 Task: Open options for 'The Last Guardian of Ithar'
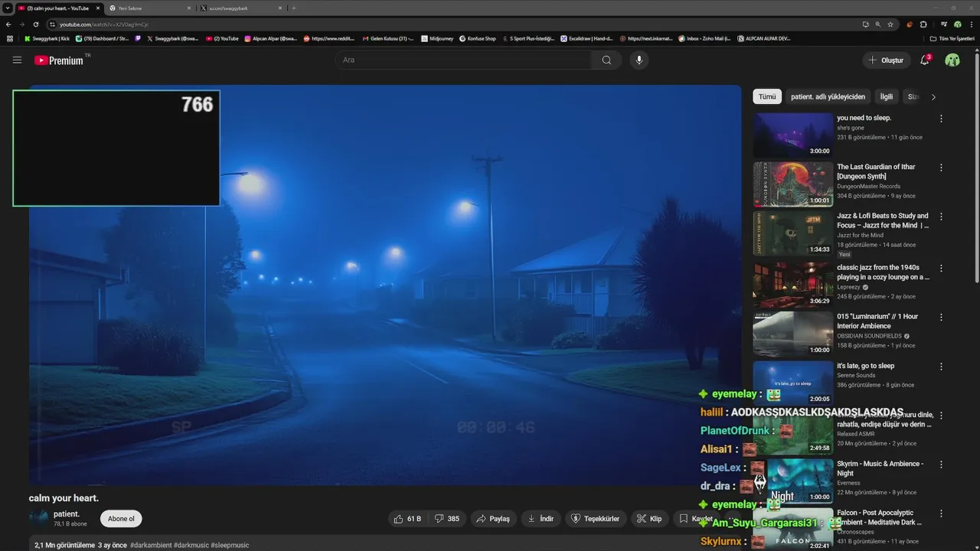(941, 168)
